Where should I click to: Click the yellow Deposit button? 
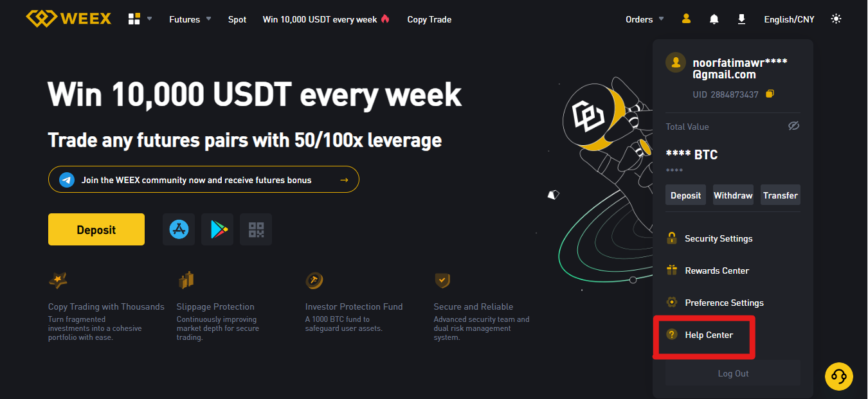[x=96, y=229]
